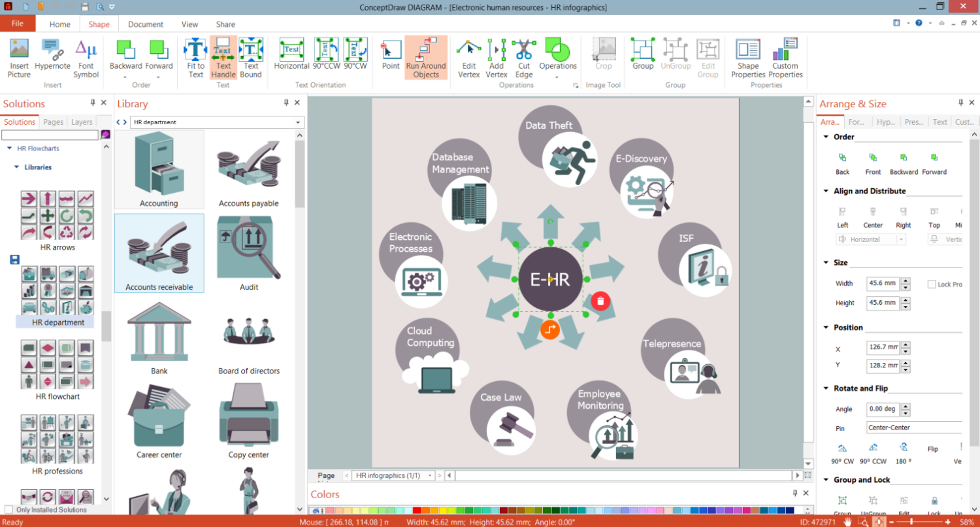Collapse the Order section
Image resolution: width=980 pixels, height=527 pixels.
point(826,137)
